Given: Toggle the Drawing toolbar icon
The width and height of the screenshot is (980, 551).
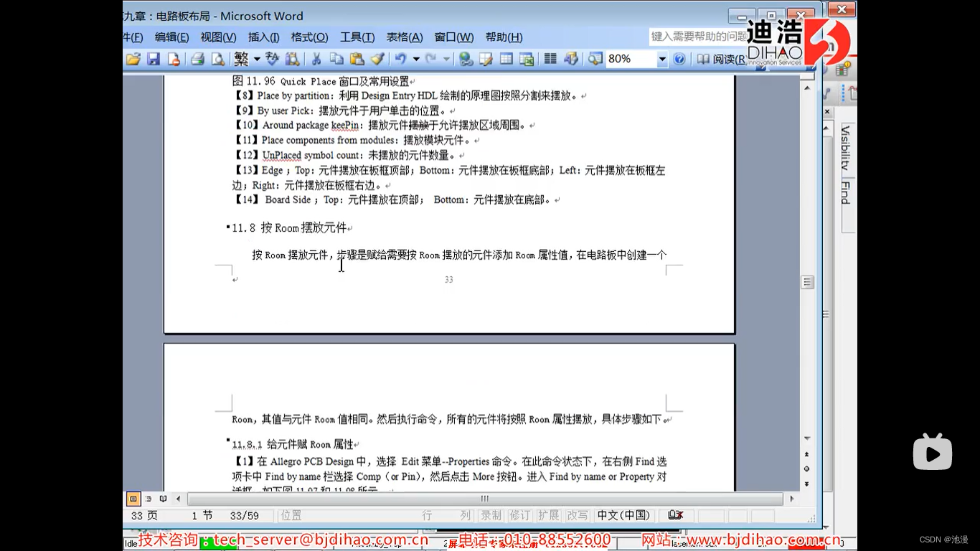Looking at the screenshot, I should [x=571, y=59].
